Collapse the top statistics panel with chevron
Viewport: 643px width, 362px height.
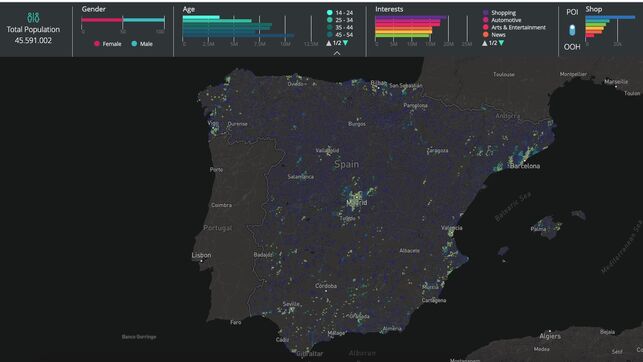pyautogui.click(x=337, y=53)
